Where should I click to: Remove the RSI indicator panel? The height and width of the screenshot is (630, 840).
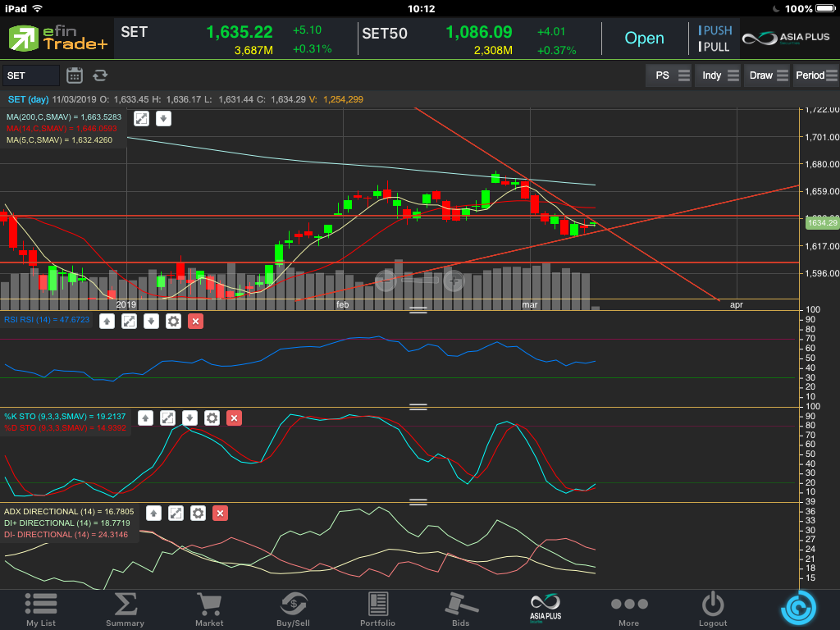click(x=195, y=321)
